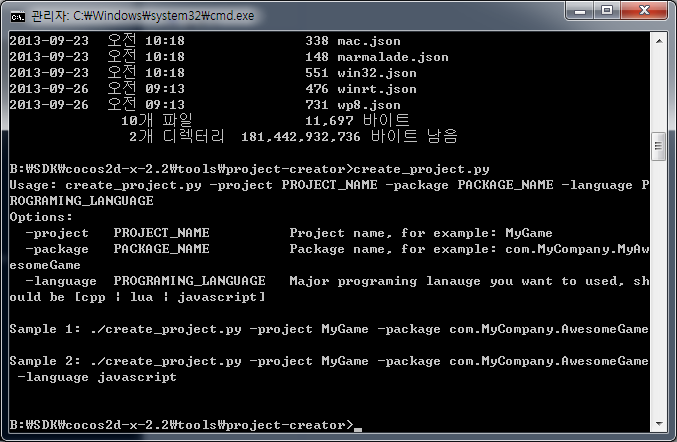Click the winrt.json file name
This screenshot has height=442, width=677.
(x=377, y=89)
